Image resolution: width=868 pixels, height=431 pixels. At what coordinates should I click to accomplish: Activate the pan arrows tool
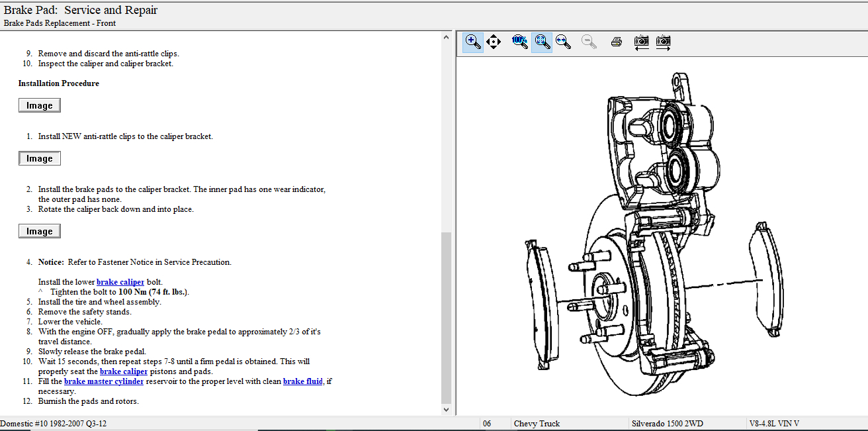coord(494,42)
